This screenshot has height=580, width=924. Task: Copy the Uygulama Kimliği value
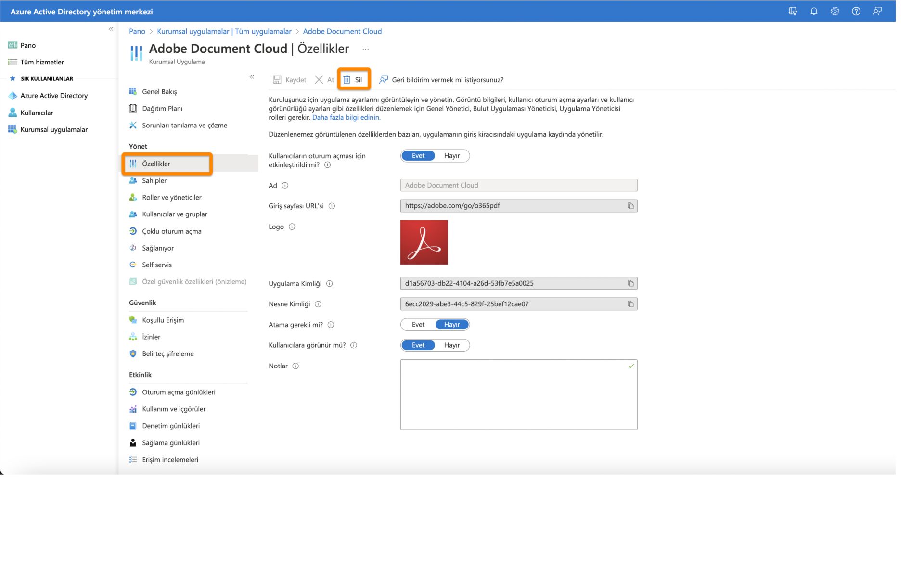pyautogui.click(x=630, y=283)
